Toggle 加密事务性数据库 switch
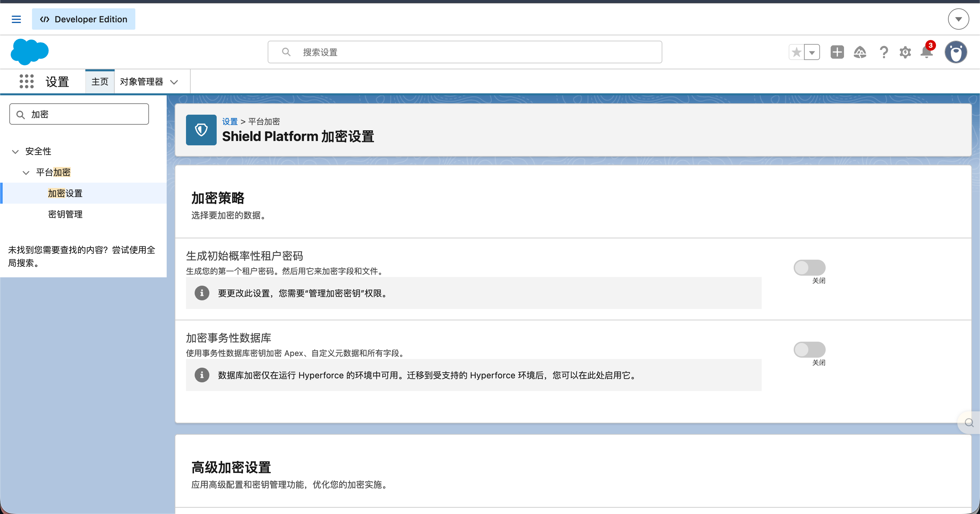980x514 pixels. click(809, 349)
